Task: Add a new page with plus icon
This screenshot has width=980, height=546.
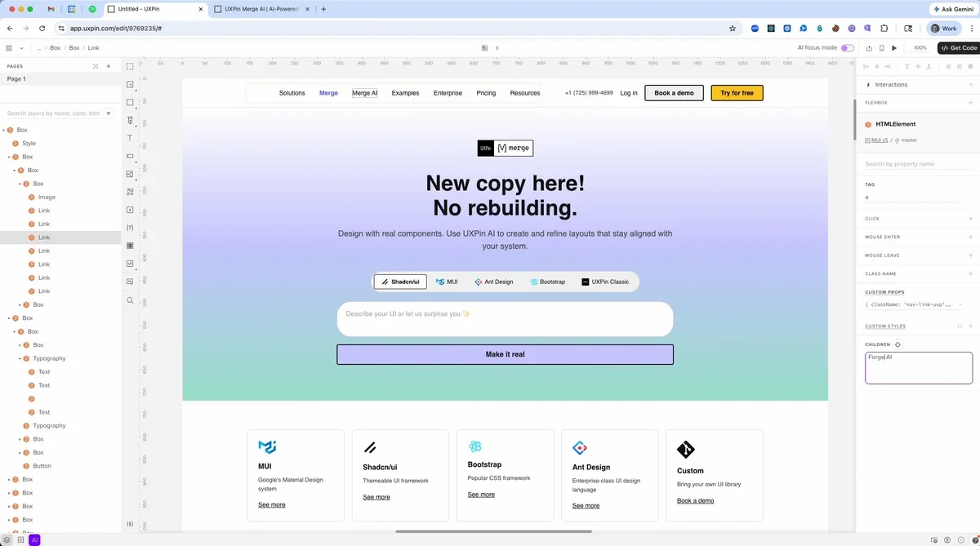Action: pyautogui.click(x=108, y=66)
